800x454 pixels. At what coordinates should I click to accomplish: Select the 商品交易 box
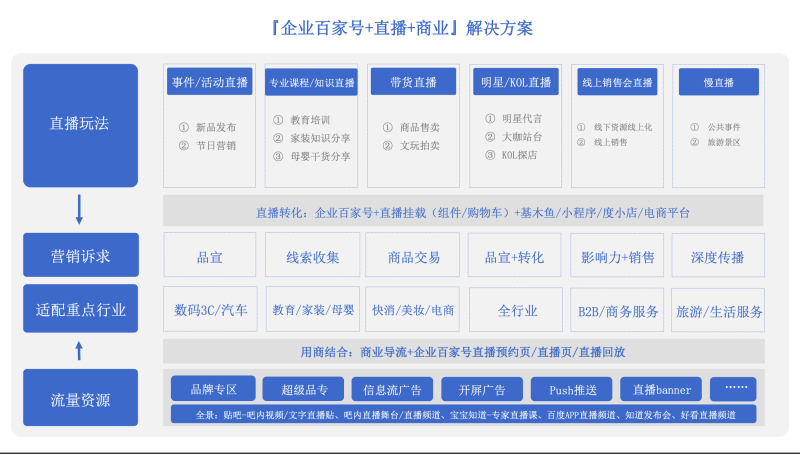click(414, 256)
